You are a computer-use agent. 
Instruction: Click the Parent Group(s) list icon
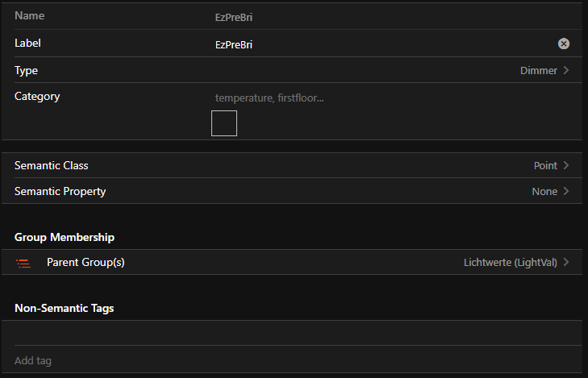click(23, 263)
